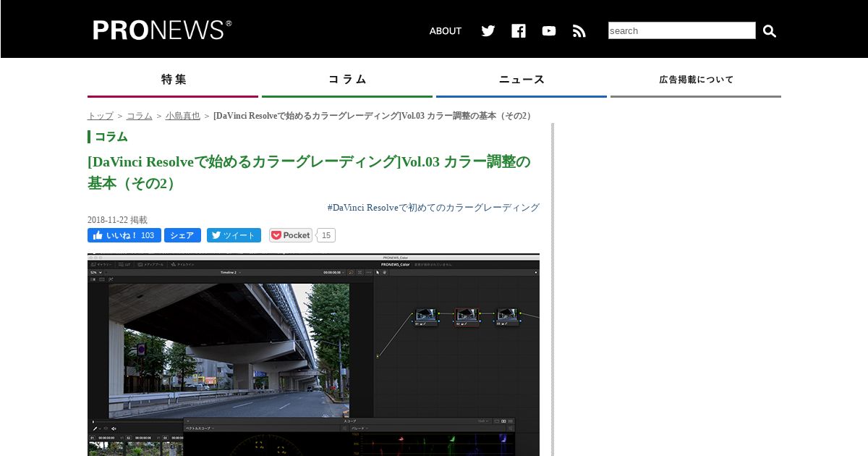The image size is (868, 456).
Task: Click the Facebook いいね！ 103 button
Action: (124, 235)
